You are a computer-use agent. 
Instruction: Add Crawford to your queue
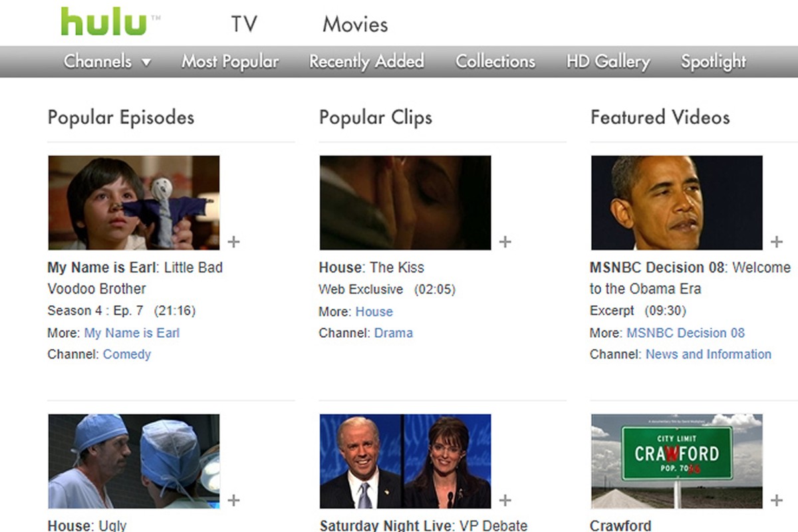click(x=777, y=499)
